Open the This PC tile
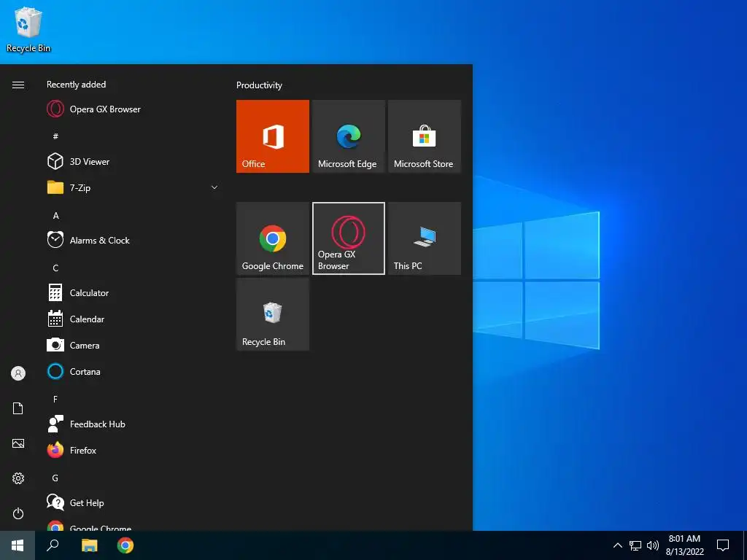The image size is (747, 560). (425, 238)
